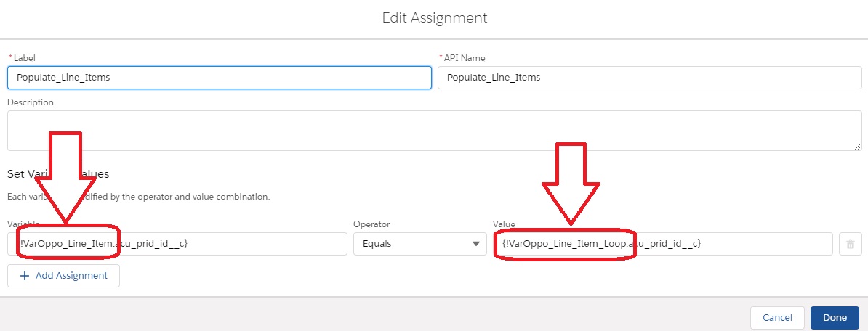The width and height of the screenshot is (868, 331).
Task: Confirm changes with the Done button
Action: point(835,317)
